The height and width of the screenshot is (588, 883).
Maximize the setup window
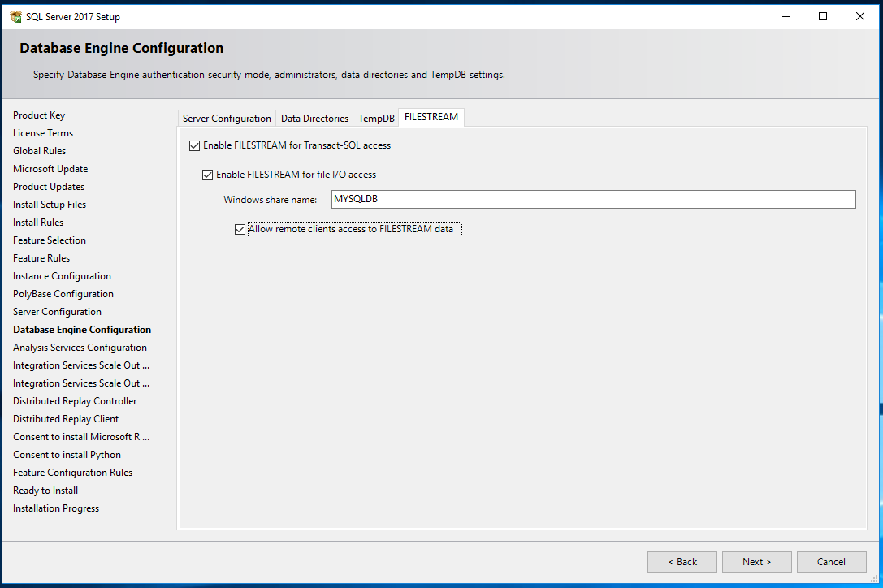pos(823,16)
